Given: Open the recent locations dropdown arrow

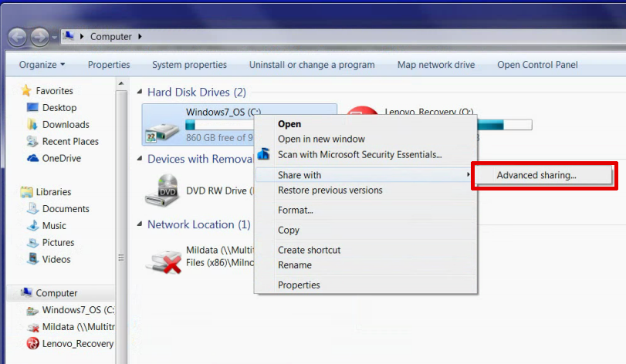Looking at the screenshot, I should (55, 37).
